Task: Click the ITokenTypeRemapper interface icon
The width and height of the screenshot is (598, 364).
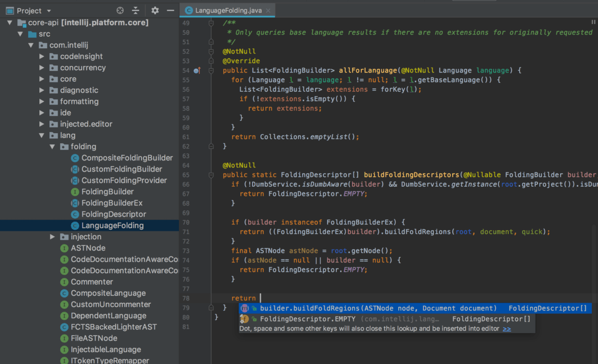Action: pyautogui.click(x=64, y=360)
